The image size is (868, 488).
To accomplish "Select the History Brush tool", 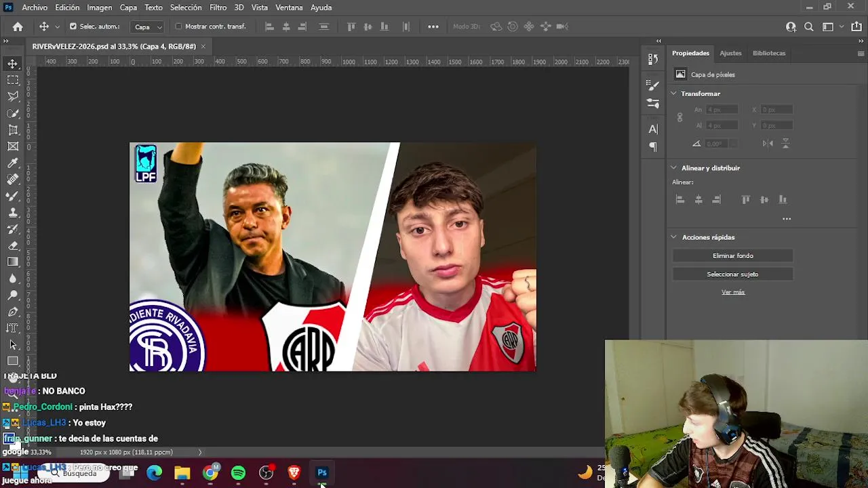I will point(13,229).
